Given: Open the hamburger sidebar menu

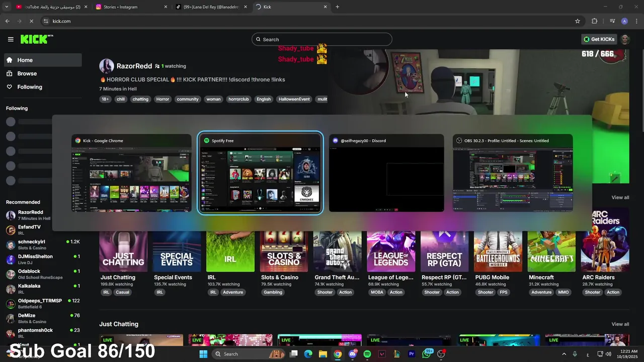Looking at the screenshot, I should coord(11,39).
